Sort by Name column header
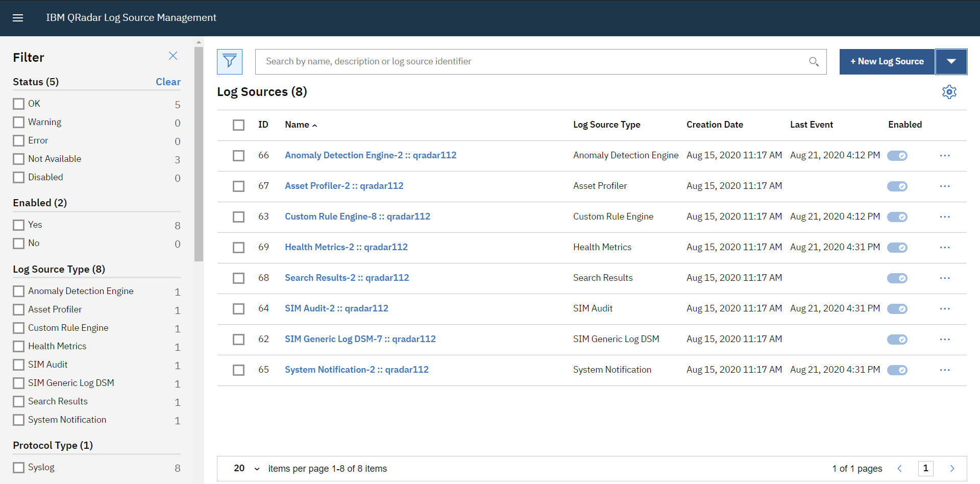980x484 pixels. (x=301, y=125)
